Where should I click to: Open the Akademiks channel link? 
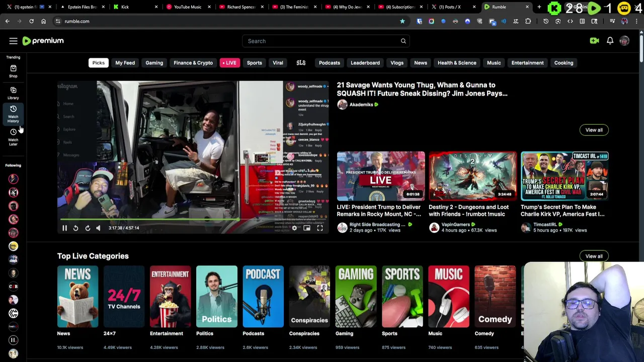pos(361,105)
